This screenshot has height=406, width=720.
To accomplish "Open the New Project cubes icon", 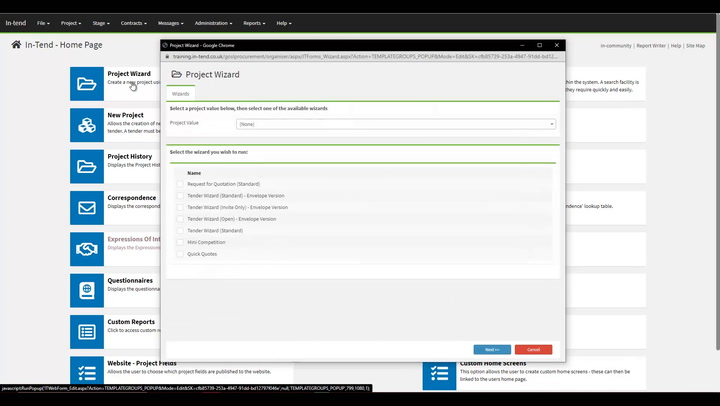I will (87, 125).
